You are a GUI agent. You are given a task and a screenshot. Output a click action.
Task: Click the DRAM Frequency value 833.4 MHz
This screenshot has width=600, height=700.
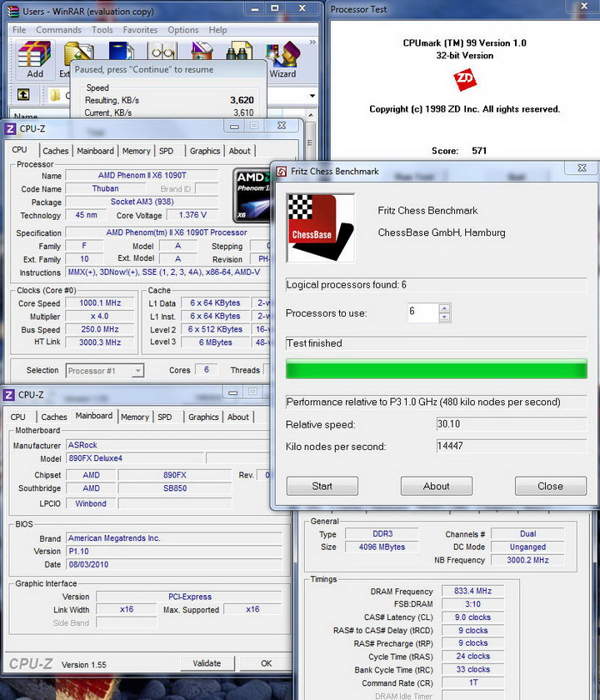(x=472, y=591)
